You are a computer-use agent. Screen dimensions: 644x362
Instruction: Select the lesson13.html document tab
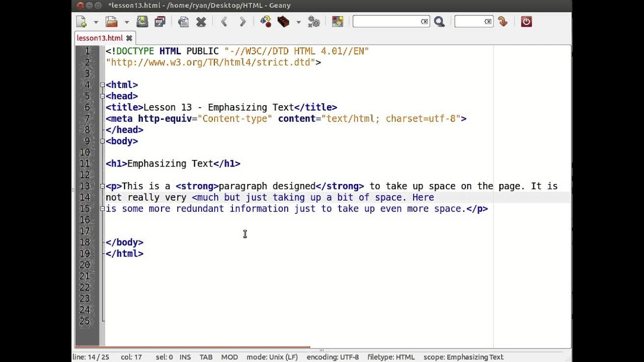pos(100,38)
